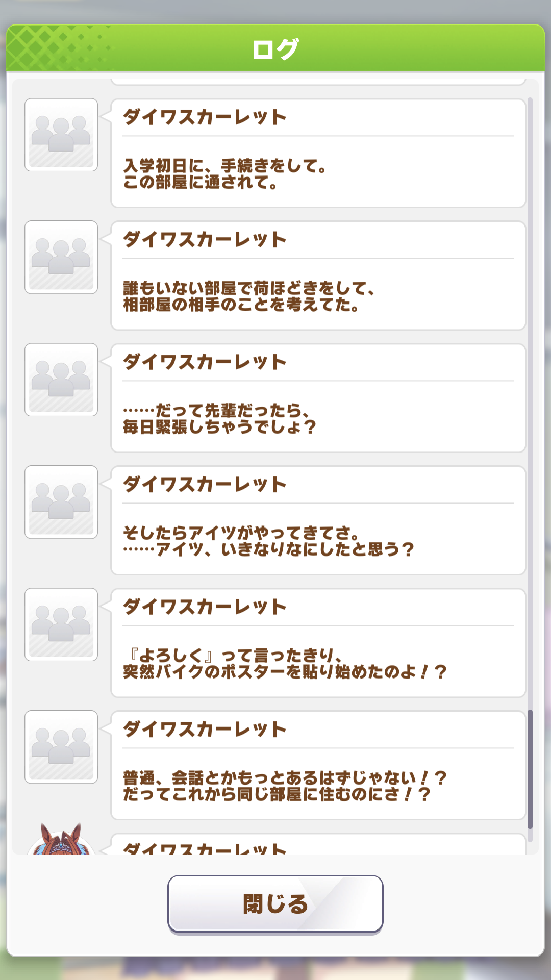The width and height of the screenshot is (551, 980).
Task: Tap the message "突然バイクのポスターを貼り始めたのよ！？"
Action: coord(285,672)
